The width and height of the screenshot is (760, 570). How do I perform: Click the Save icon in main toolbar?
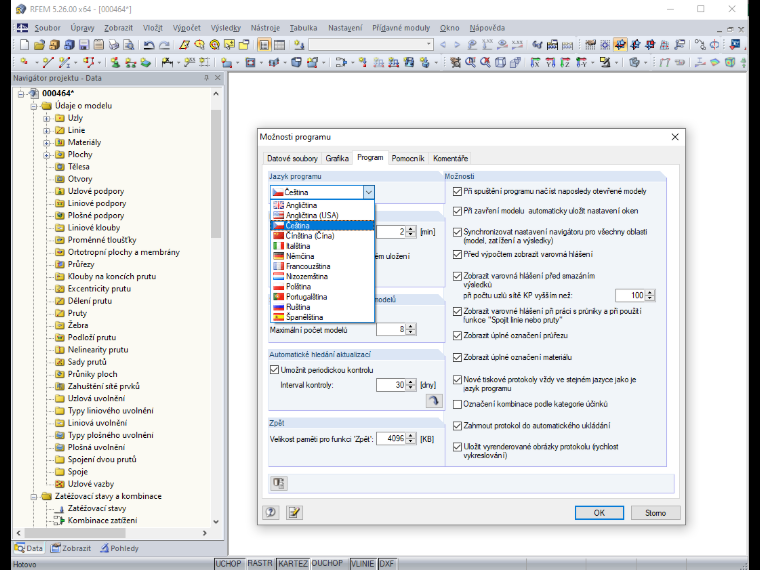[84, 45]
